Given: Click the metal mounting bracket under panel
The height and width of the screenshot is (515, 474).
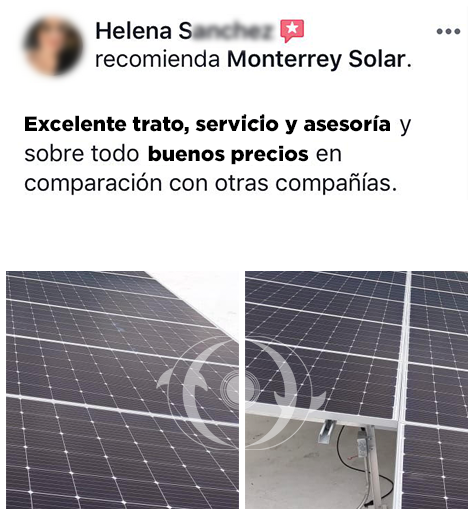Looking at the screenshot, I should click(326, 431).
